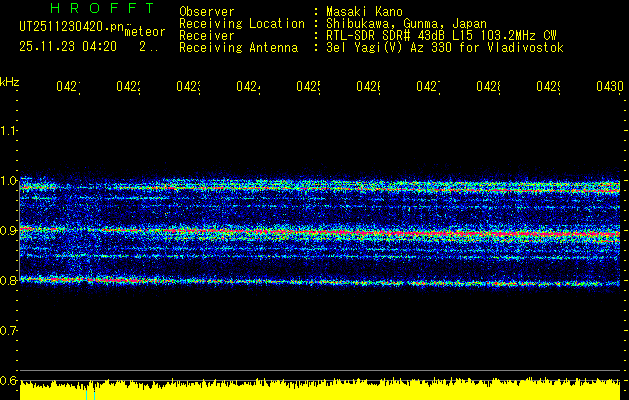Click the 1.0 frequency axis label
Image resolution: width=629 pixels, height=400 pixels.
8,181
